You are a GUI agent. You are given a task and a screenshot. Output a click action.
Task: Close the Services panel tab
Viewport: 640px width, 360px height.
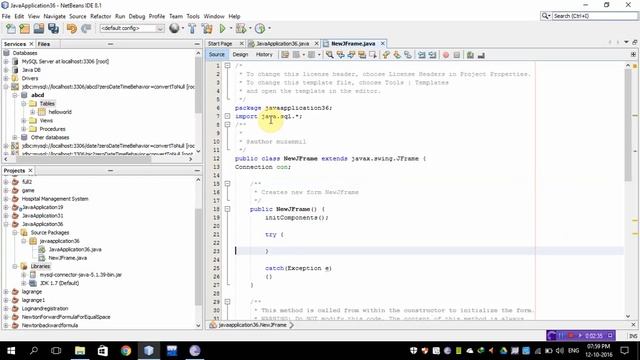tap(31, 44)
